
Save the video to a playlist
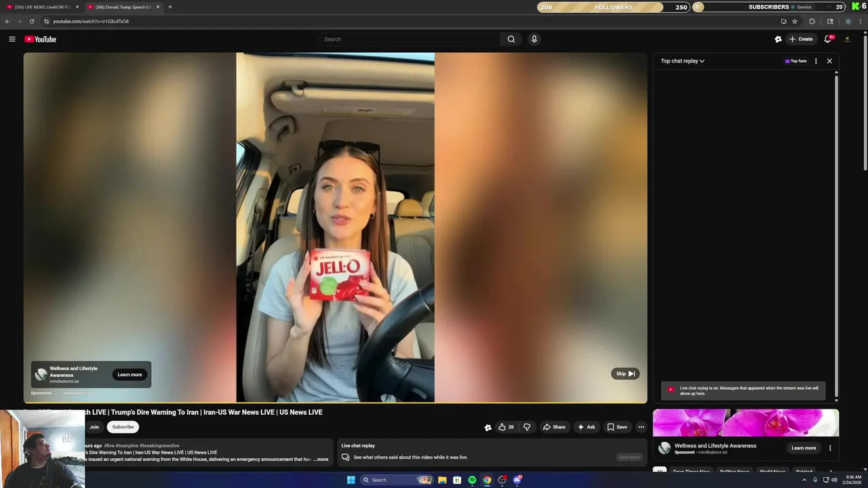[x=617, y=427]
